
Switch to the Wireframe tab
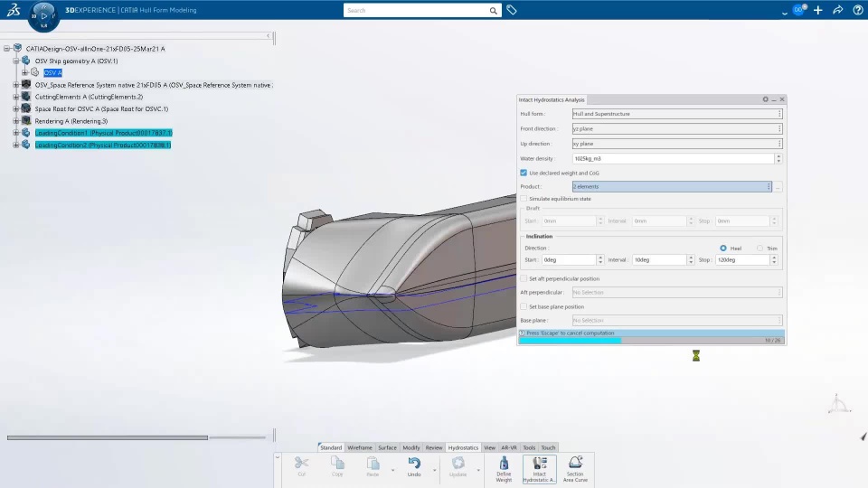(359, 447)
